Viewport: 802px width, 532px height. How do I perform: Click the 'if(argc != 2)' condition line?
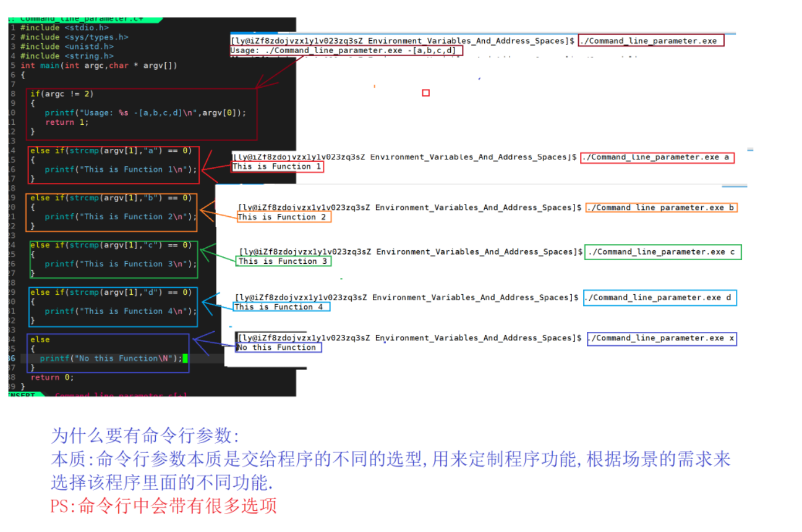[62, 94]
